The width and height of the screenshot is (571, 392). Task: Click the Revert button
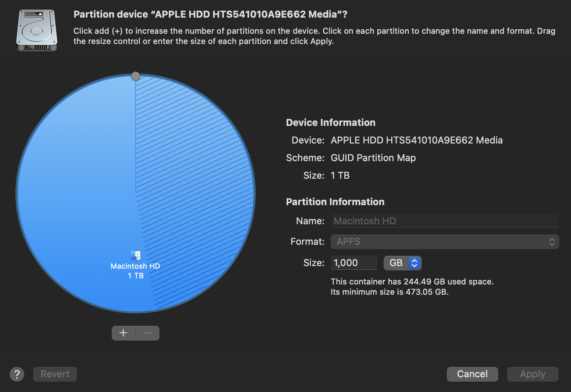[x=55, y=374]
